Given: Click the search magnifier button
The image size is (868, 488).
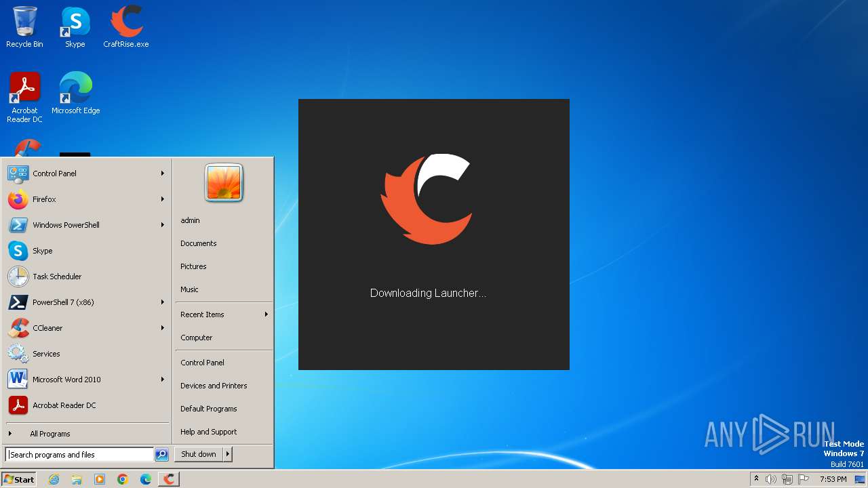Looking at the screenshot, I should [161, 455].
